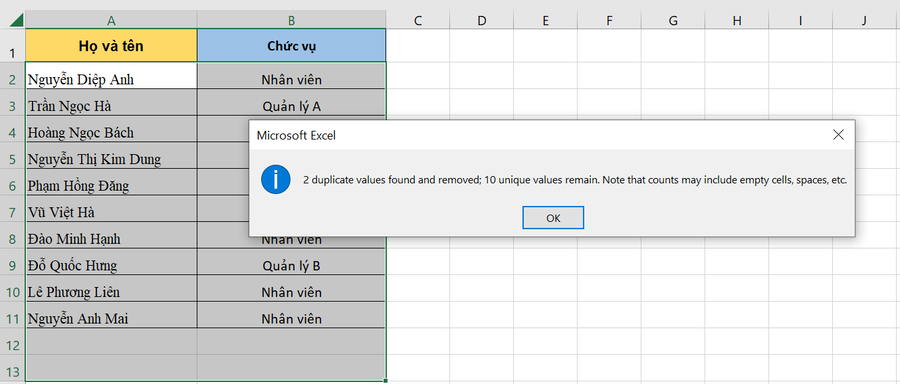
Task: Select cell 'Lê Phương Liên'
Action: coord(111,288)
